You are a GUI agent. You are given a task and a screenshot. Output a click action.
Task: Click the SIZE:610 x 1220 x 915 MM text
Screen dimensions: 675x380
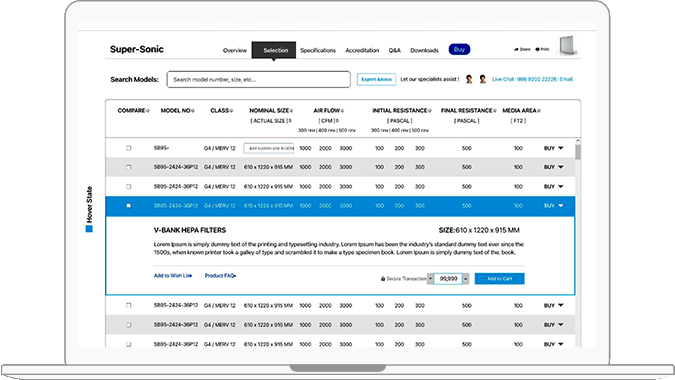(479, 230)
